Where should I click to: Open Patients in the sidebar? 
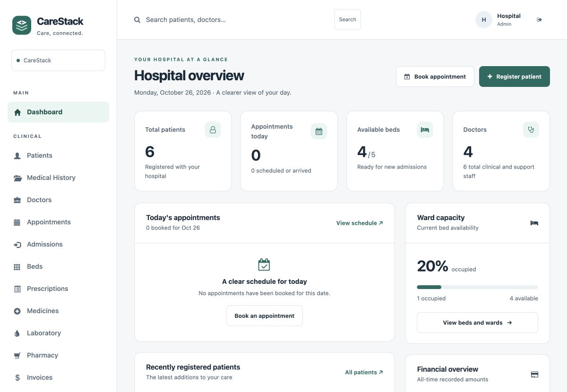pos(58,156)
